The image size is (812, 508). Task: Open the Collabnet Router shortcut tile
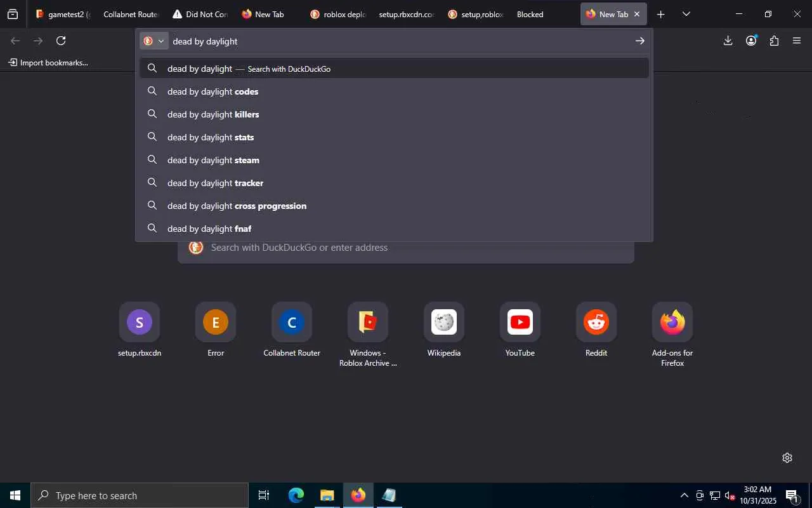pyautogui.click(x=292, y=330)
